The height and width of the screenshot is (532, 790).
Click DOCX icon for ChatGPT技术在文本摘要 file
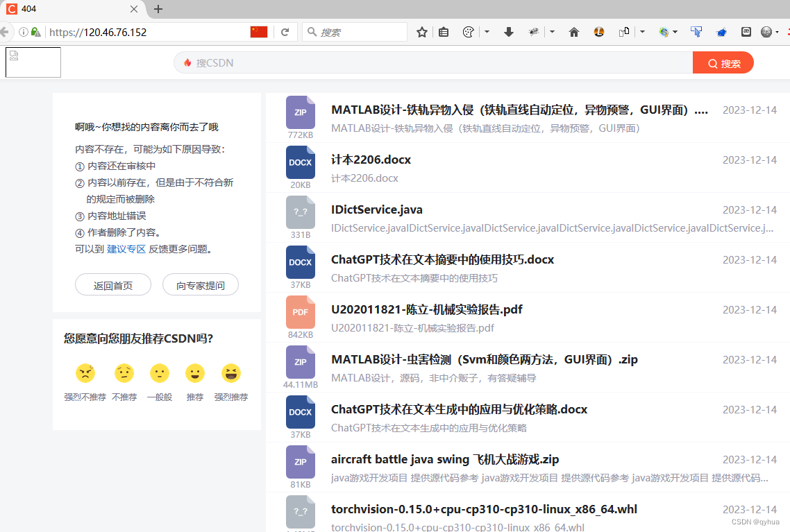click(x=301, y=261)
